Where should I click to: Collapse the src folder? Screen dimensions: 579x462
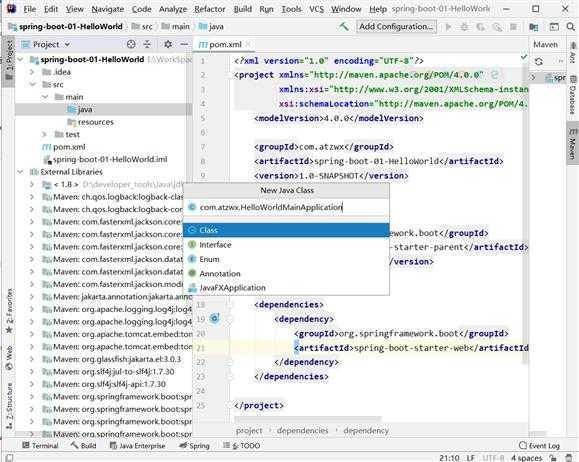point(32,85)
